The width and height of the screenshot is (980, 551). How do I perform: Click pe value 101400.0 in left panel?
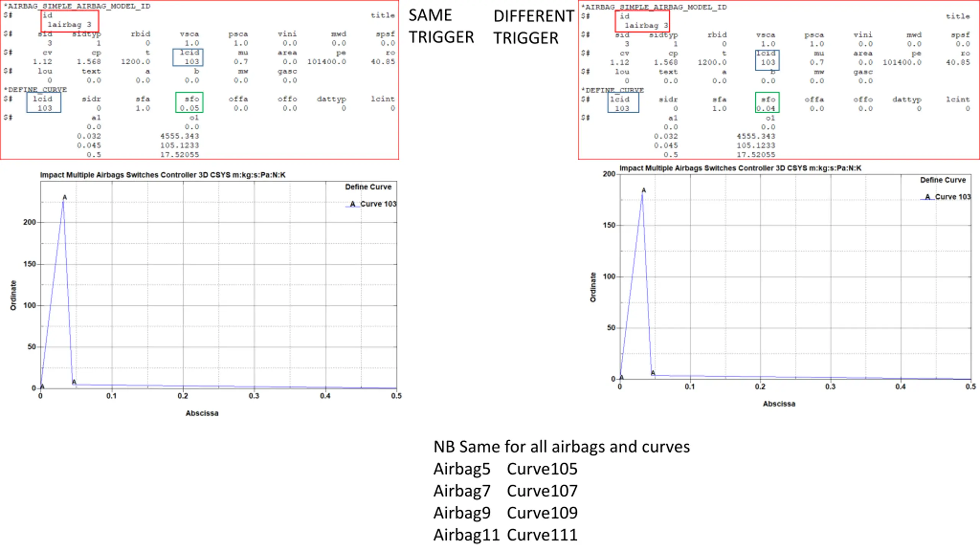coord(327,62)
